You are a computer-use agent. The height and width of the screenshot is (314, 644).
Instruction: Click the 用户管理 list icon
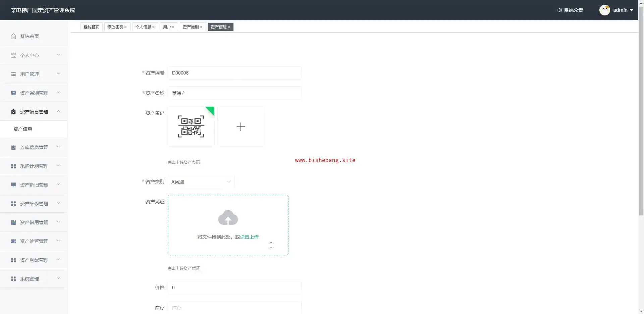coord(13,74)
